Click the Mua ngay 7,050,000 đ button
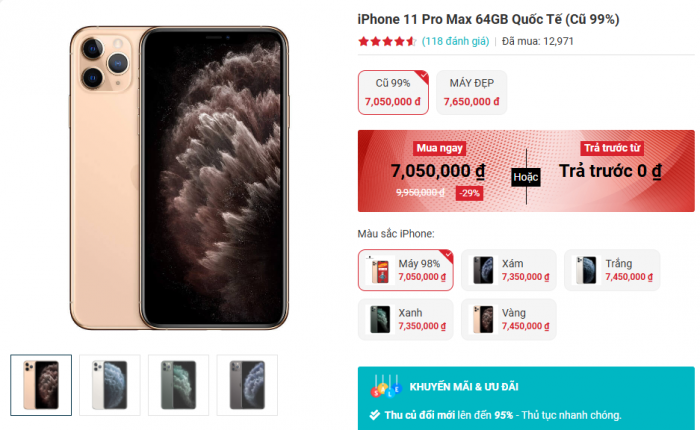This screenshot has width=700, height=430. pyautogui.click(x=439, y=171)
